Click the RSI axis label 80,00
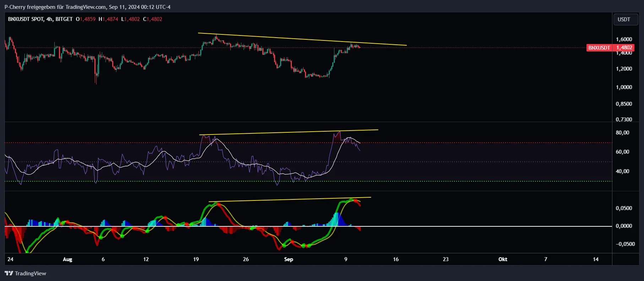The image size is (644, 281). click(x=622, y=133)
